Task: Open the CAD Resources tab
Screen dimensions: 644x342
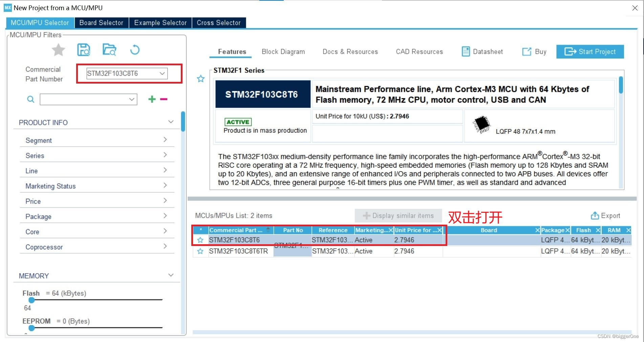Action: pyautogui.click(x=419, y=51)
